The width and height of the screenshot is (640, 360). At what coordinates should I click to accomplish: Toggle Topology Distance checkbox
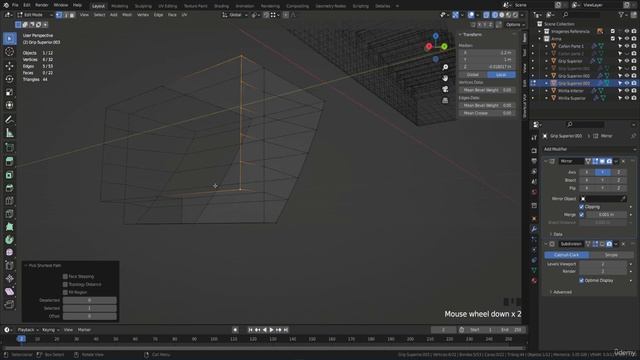tap(65, 284)
